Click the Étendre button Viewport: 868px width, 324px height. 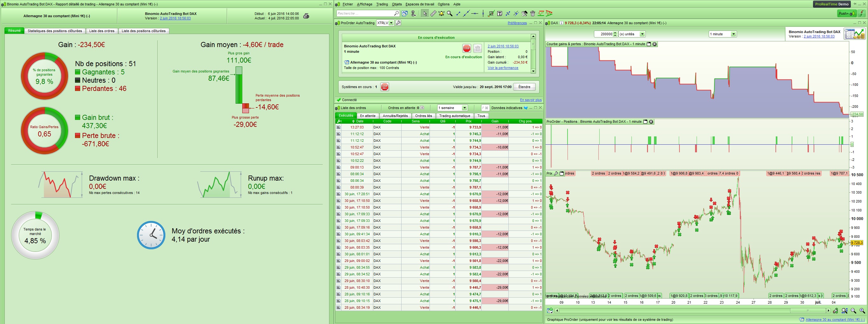(x=524, y=87)
